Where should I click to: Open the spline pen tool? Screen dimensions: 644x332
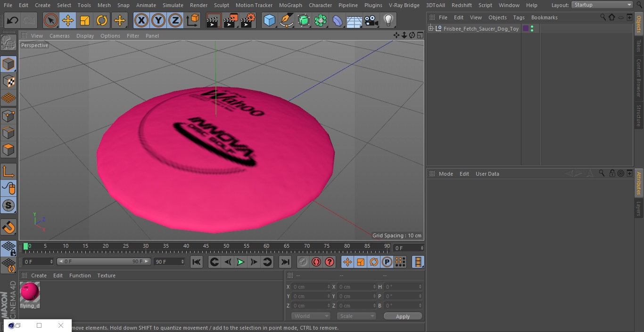pos(286,21)
